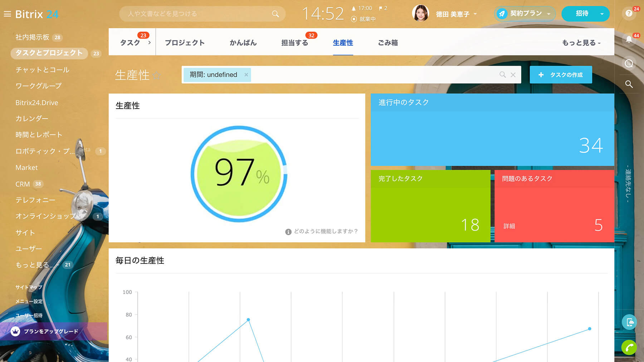Click the right-side chart data point

pos(590,328)
